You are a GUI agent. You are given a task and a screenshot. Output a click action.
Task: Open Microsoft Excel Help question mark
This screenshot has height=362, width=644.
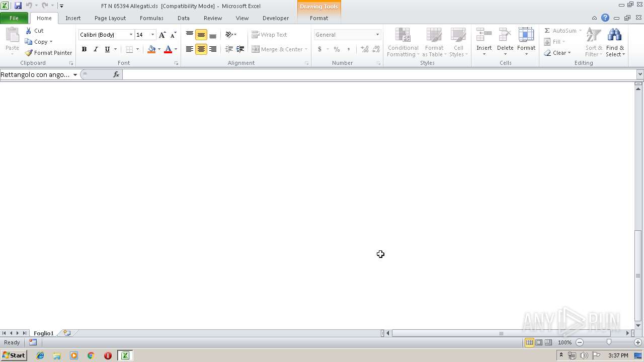[605, 18]
